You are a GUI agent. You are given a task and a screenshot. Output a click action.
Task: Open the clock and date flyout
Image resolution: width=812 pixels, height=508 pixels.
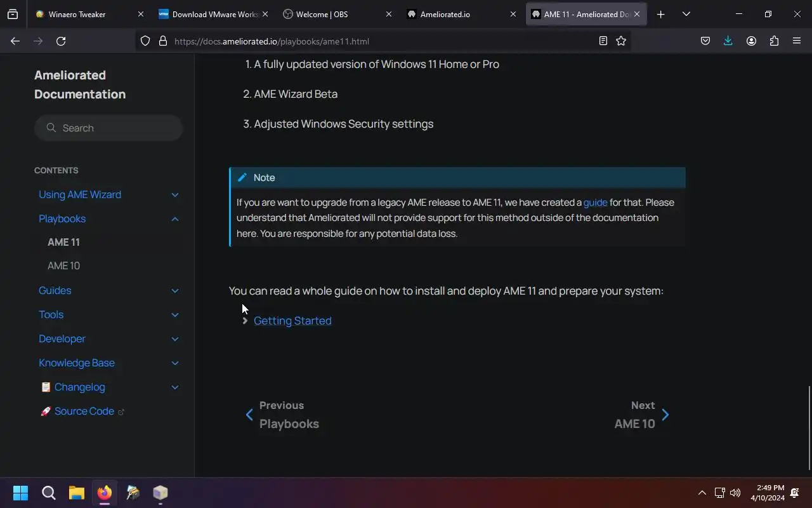point(767,493)
